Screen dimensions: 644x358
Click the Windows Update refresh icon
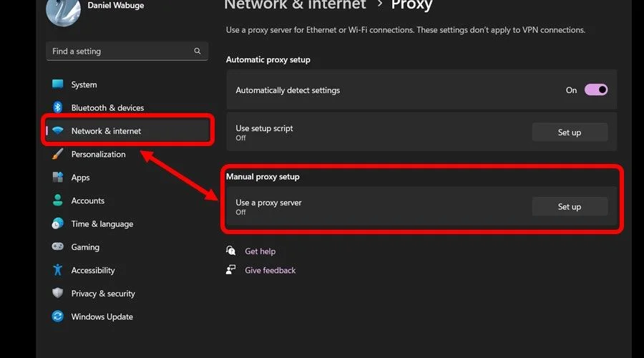click(57, 316)
